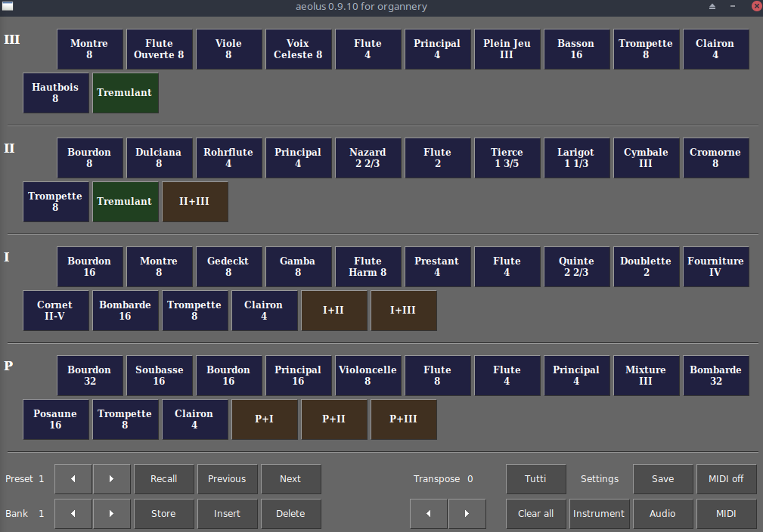The height and width of the screenshot is (532, 763).
Task: Click the Next preset button
Action: (x=291, y=479)
